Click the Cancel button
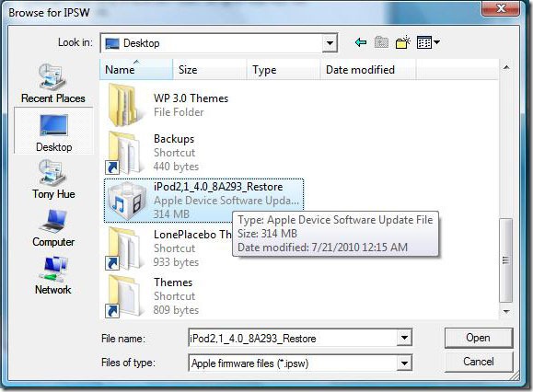Viewport: 533px width, 392px height. [479, 362]
